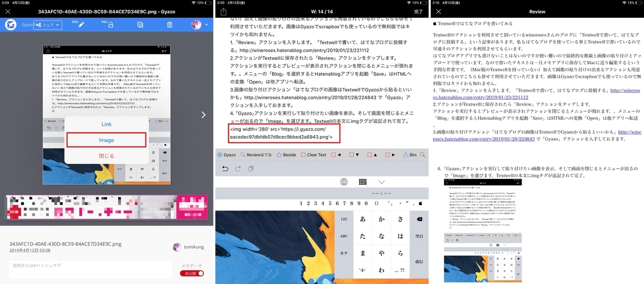Tap the 小 small-kana key

coord(363,270)
